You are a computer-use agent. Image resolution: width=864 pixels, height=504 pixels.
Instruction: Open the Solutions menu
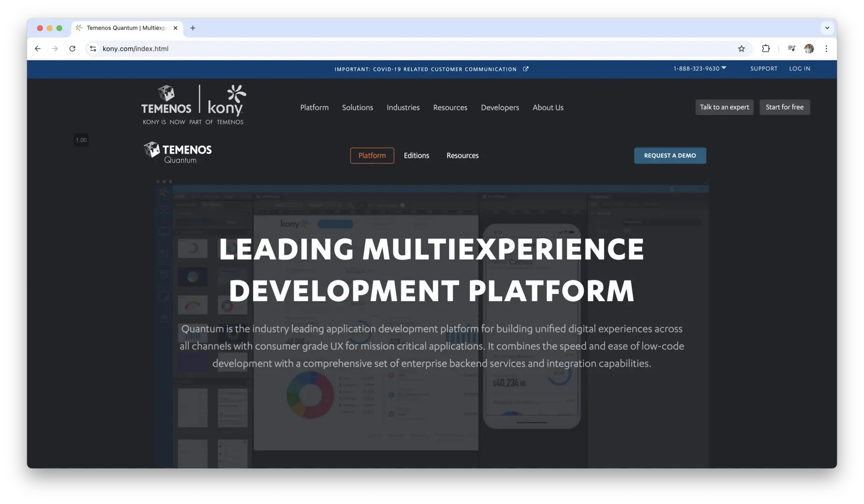(x=357, y=107)
